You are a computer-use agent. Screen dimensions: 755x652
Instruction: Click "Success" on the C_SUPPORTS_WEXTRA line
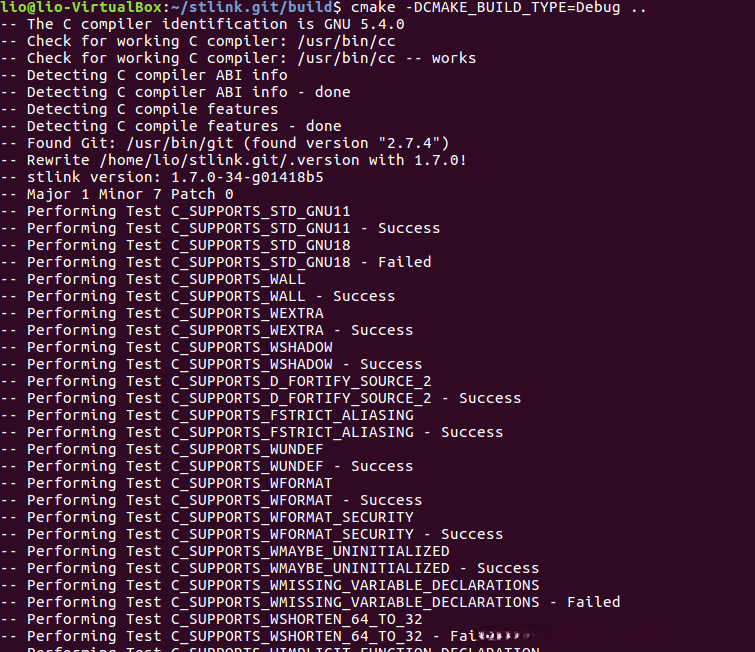pyautogui.click(x=382, y=330)
